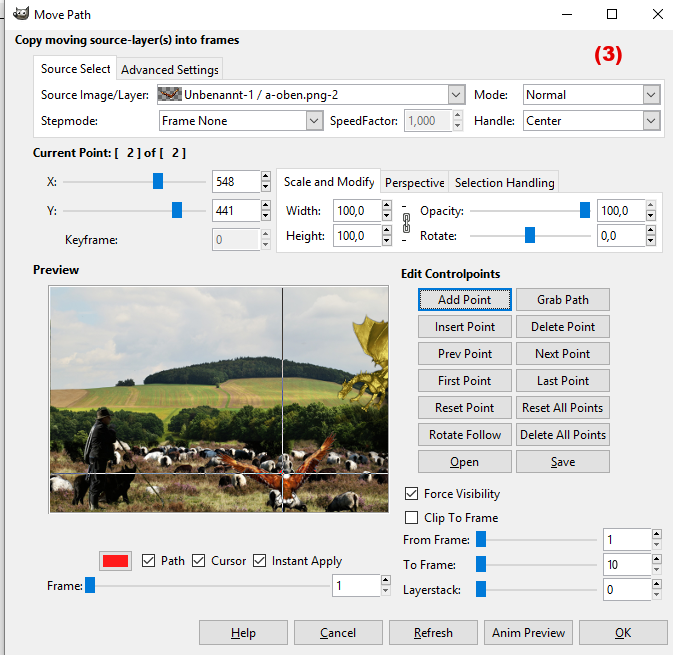Open a saved path file with Open
The height and width of the screenshot is (656, 674).
[465, 462]
